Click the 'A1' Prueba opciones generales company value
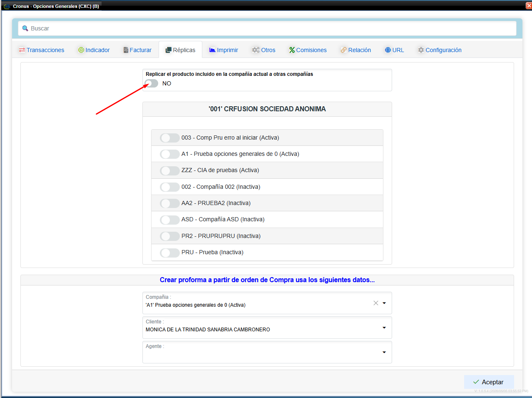 (x=196, y=305)
